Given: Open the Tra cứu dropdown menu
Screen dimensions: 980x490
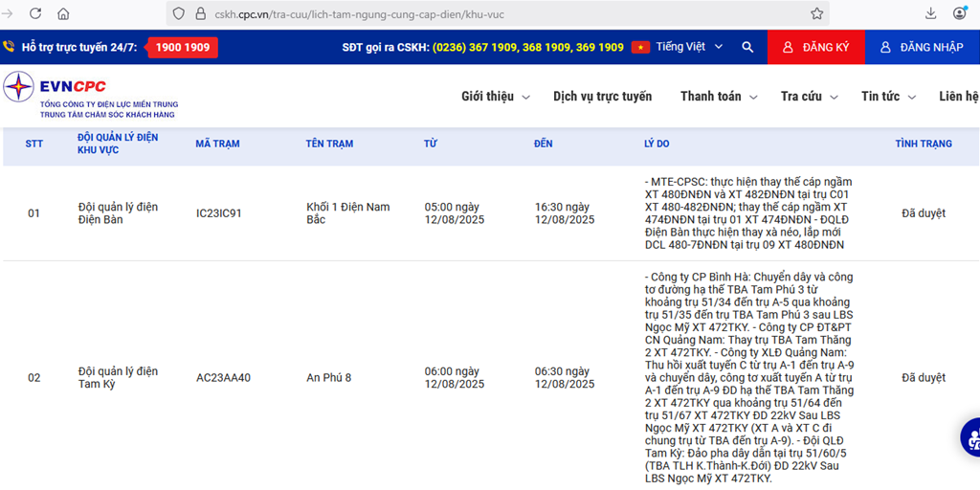Looking at the screenshot, I should pyautogui.click(x=809, y=97).
